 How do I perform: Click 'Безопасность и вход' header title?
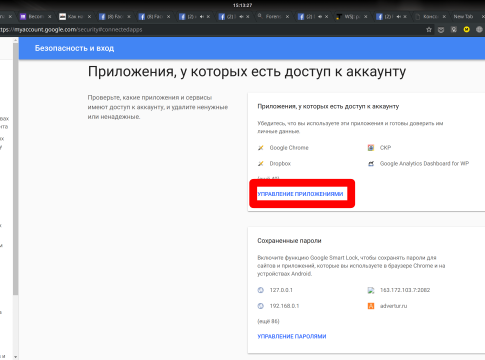coord(74,48)
